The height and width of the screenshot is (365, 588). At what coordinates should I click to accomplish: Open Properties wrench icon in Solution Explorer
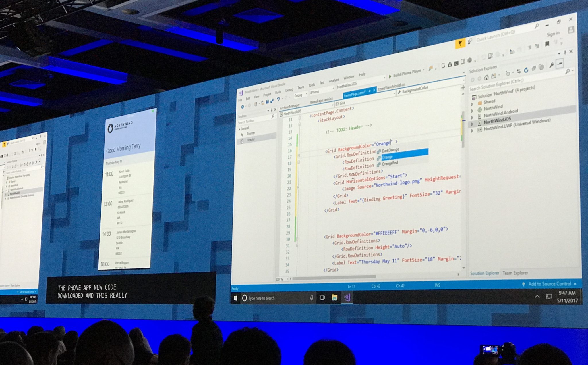click(552, 65)
